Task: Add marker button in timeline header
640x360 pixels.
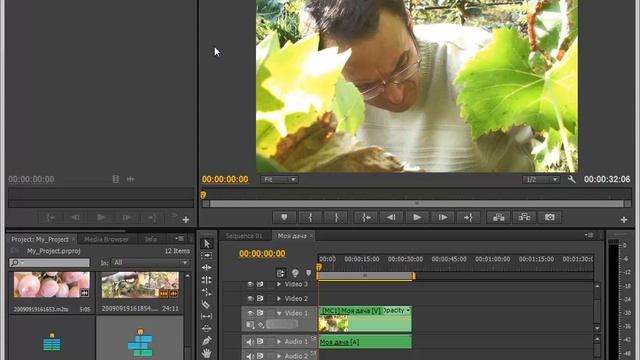Action: 309,273
